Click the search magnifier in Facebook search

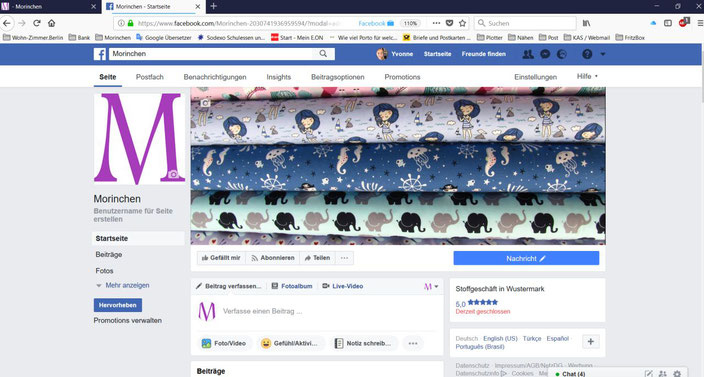pos(323,53)
